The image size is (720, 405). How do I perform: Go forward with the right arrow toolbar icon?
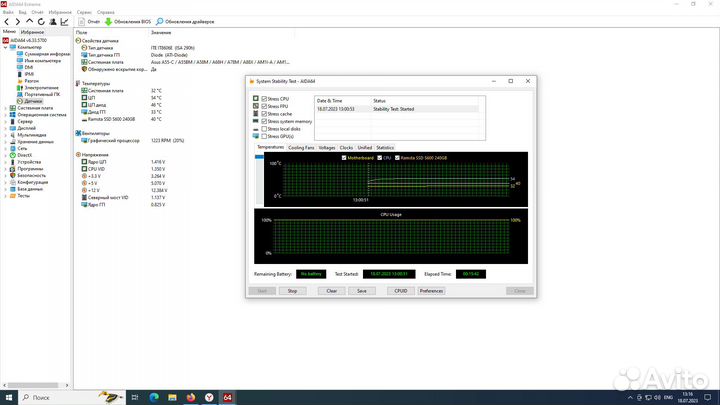[x=18, y=22]
